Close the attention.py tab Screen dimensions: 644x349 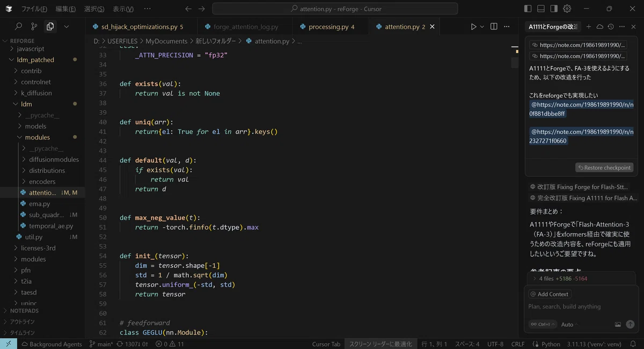pyautogui.click(x=432, y=26)
